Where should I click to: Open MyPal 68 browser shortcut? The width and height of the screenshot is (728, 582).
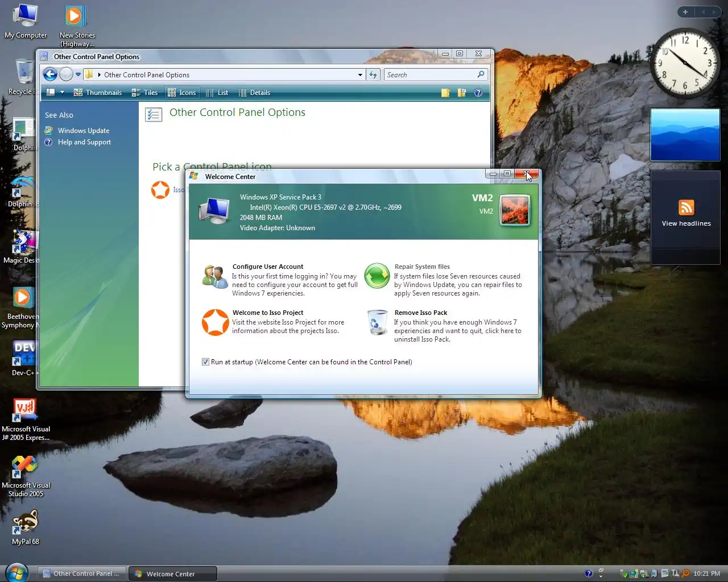coord(26,527)
